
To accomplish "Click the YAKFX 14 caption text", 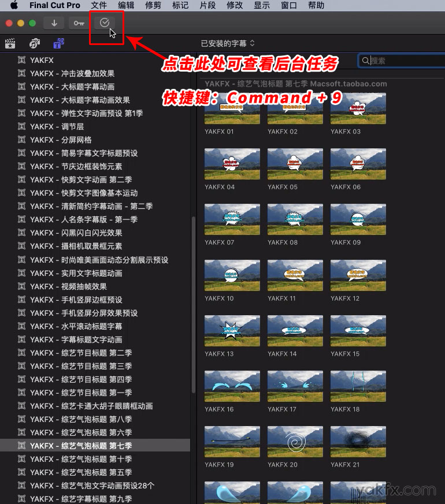I will tap(282, 353).
